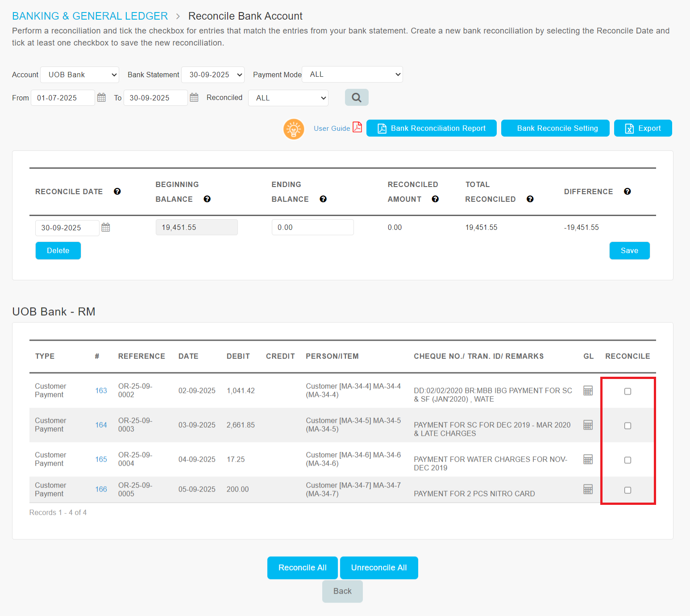Open the From date calendar icon
The width and height of the screenshot is (690, 616).
coord(101,97)
